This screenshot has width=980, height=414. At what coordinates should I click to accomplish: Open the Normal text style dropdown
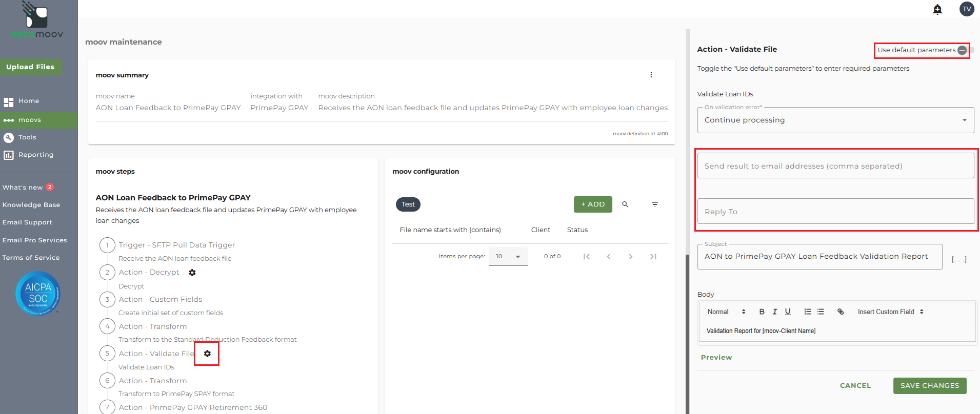726,312
